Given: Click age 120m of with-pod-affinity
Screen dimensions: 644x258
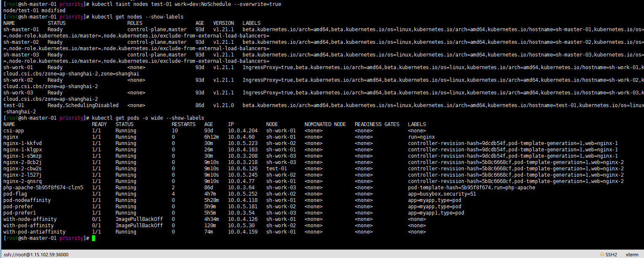Looking at the screenshot, I should (x=210, y=225).
